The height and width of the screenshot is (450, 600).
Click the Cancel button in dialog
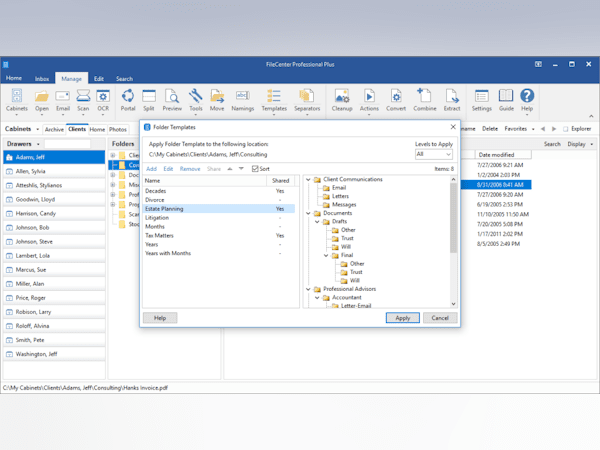click(x=439, y=318)
